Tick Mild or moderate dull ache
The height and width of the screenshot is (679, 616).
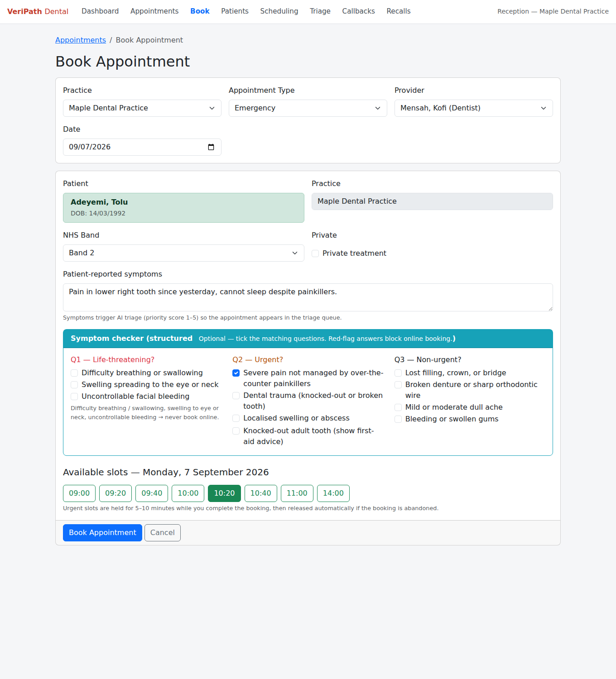point(398,407)
